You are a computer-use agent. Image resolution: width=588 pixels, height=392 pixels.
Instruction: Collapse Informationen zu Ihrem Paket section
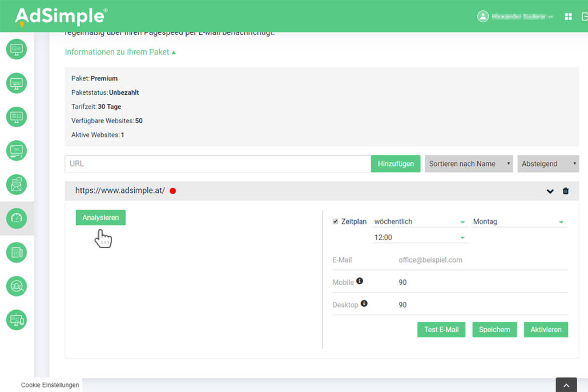click(x=120, y=52)
